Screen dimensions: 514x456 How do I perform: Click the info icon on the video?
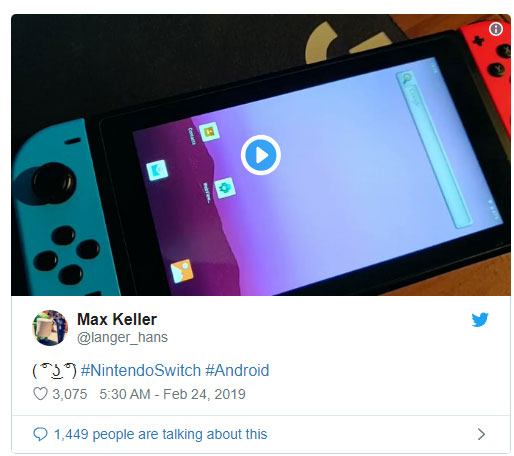(496, 29)
